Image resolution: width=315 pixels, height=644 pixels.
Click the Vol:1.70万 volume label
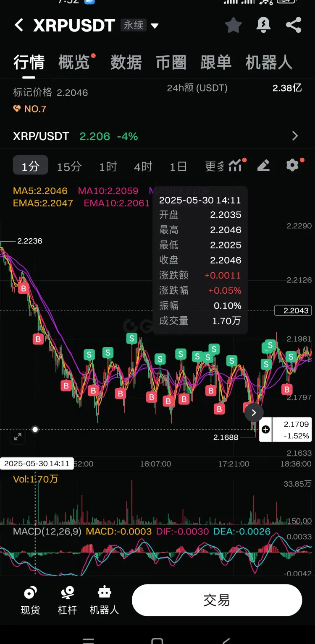(36, 479)
